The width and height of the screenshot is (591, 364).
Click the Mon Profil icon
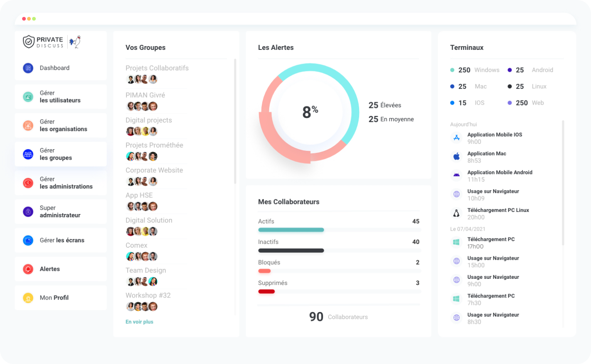point(28,298)
